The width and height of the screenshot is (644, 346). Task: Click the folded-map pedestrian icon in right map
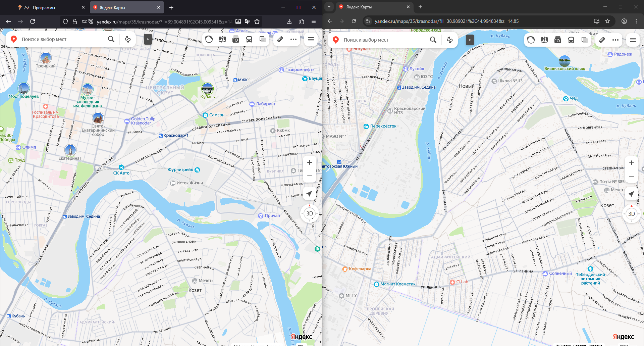click(x=544, y=40)
